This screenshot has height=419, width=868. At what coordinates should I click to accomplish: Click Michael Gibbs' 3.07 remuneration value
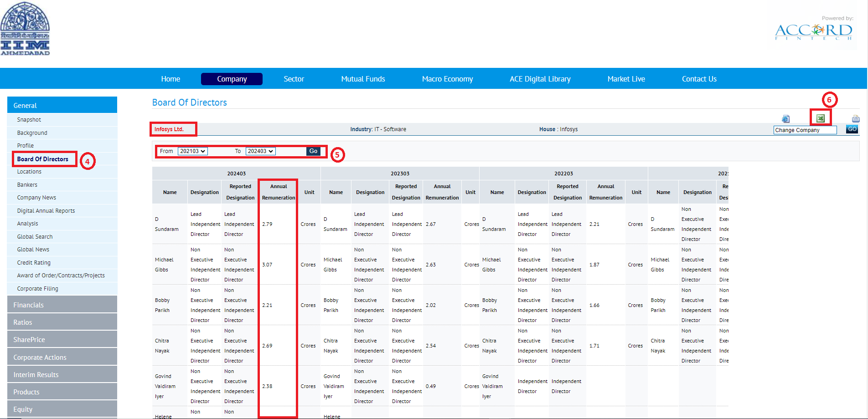(267, 265)
